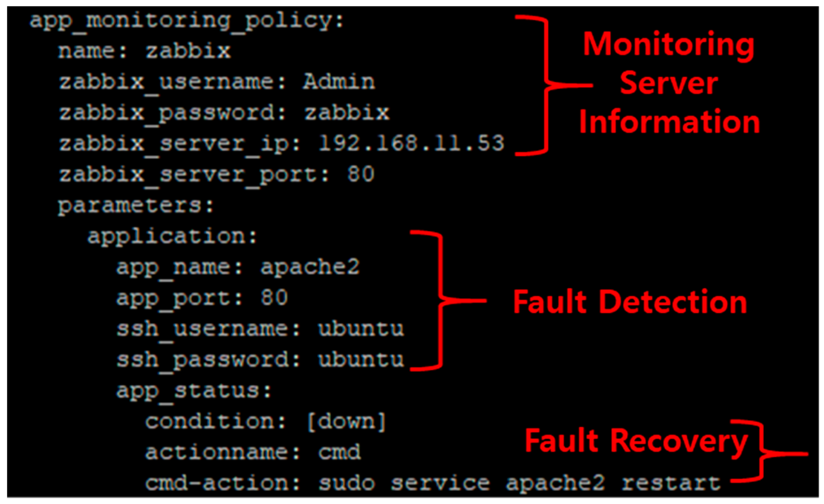
Task: Click the 'parameters:' key
Action: click(135, 206)
